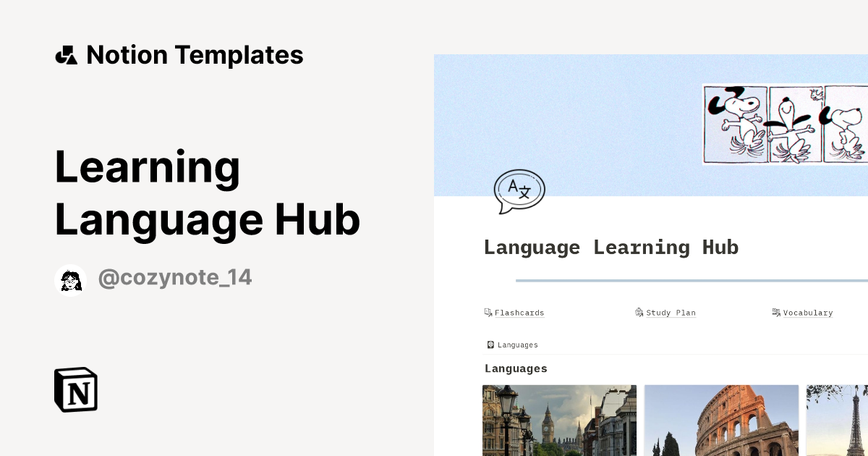This screenshot has width=868, height=456.
Task: Click the Flashcards card icon
Action: [x=488, y=312]
